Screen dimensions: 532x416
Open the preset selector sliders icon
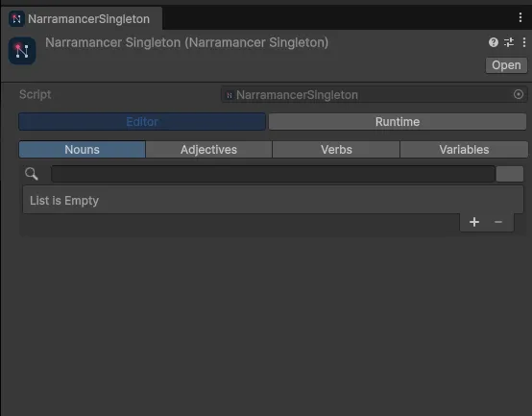coord(509,42)
